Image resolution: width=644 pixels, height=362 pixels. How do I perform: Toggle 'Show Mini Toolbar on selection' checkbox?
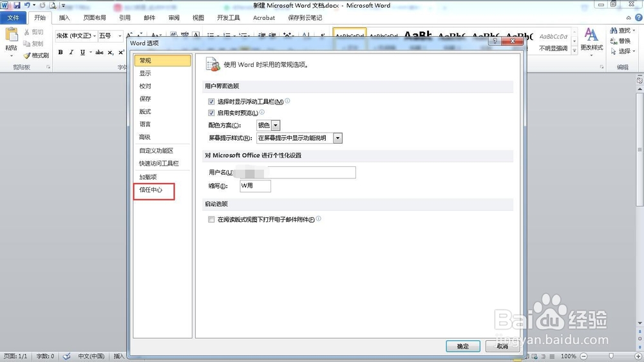(x=211, y=102)
